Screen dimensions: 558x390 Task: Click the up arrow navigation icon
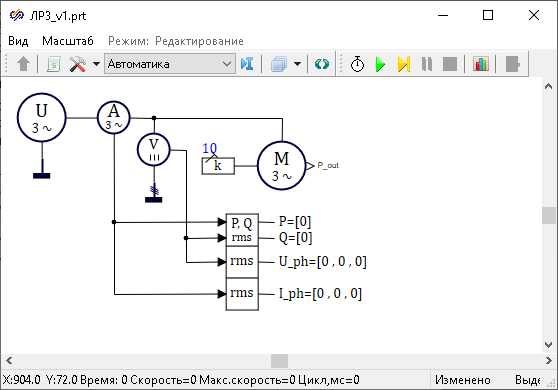click(23, 64)
